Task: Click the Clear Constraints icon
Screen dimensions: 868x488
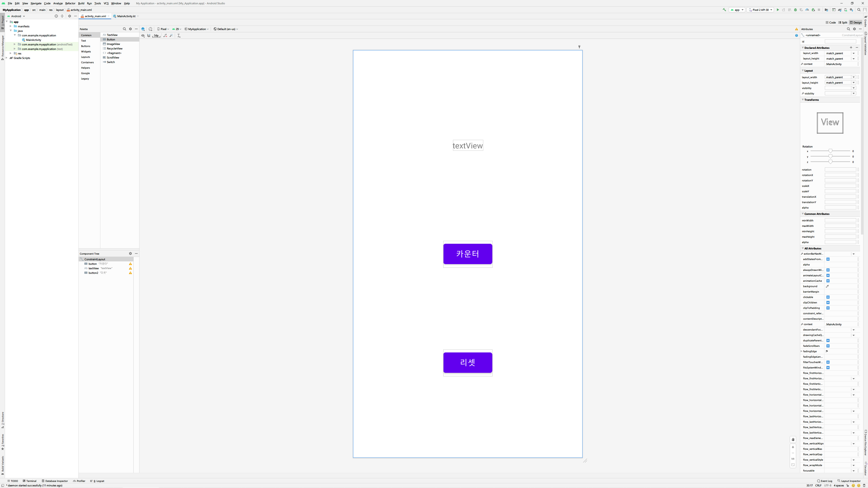Action: pyautogui.click(x=165, y=35)
